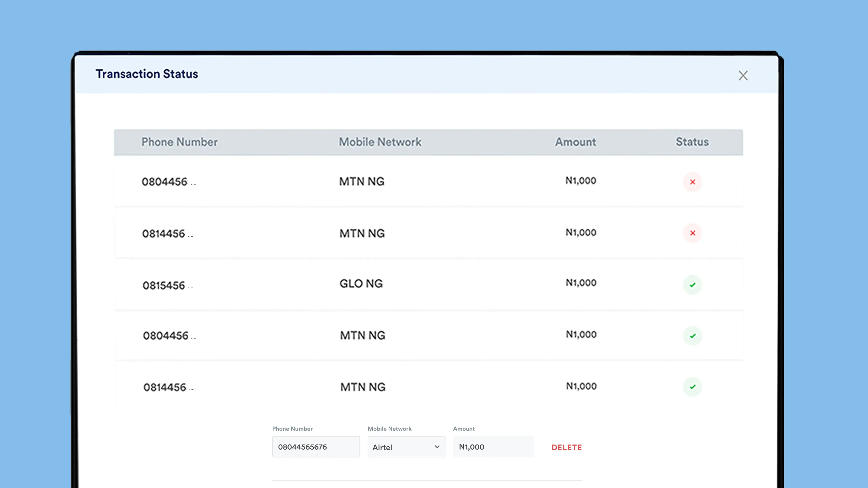Click the Mobile Network label above Airtel
The height and width of the screenshot is (488, 868).
point(390,429)
